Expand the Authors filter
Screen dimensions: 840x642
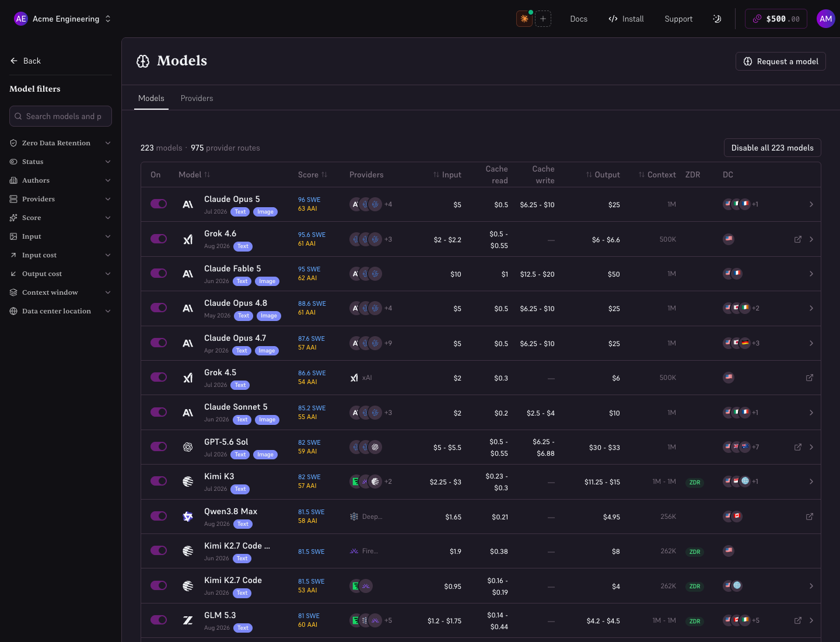coord(61,180)
